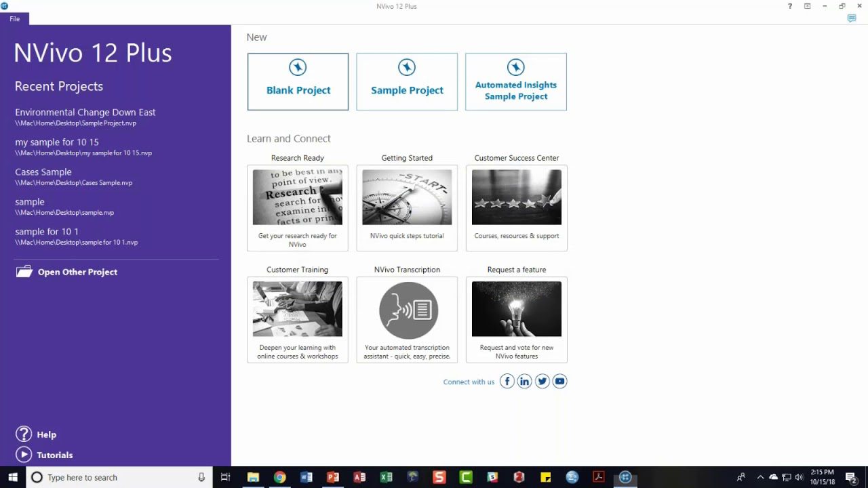The image size is (868, 488).
Task: Click the Windows Start button
Action: pos(13,477)
